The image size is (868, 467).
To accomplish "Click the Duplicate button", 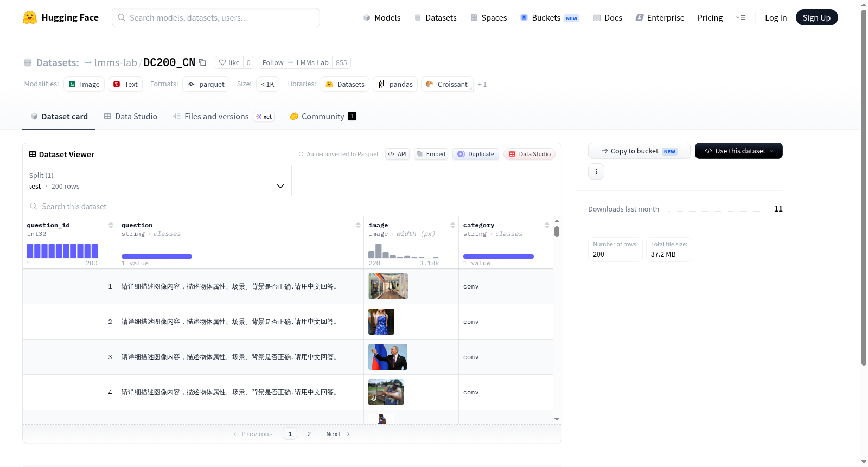I will tap(476, 154).
